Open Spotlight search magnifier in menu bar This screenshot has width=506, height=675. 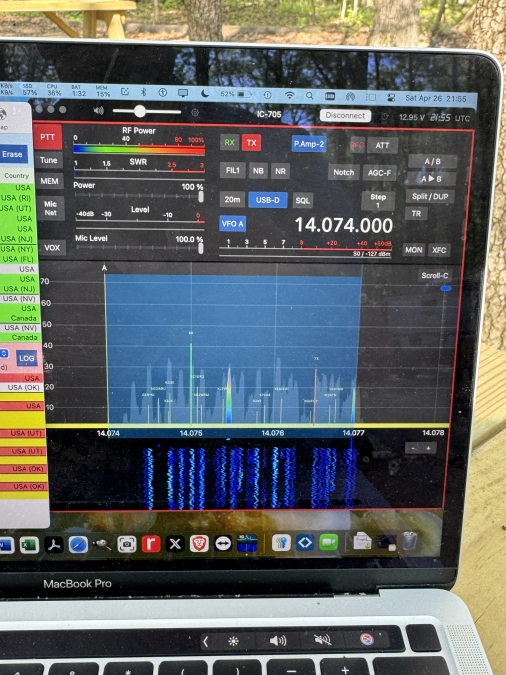click(x=309, y=96)
